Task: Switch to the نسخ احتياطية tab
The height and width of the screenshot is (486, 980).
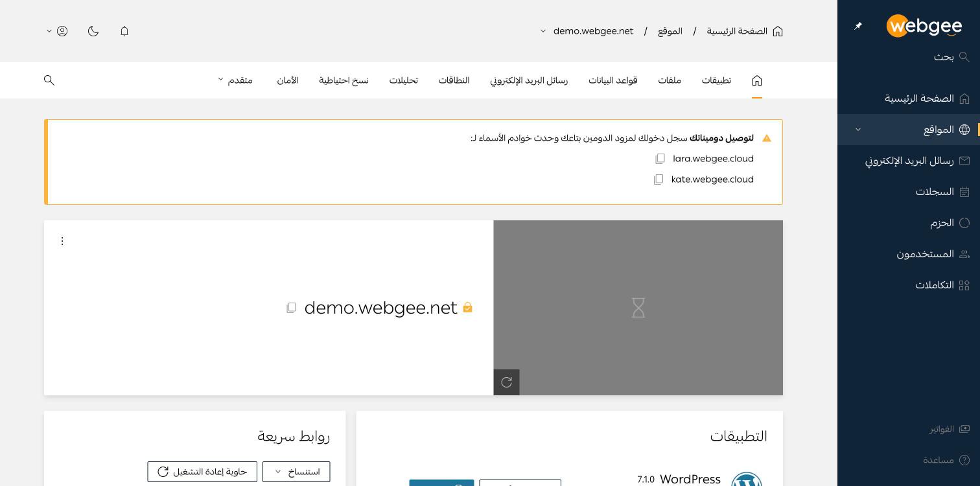Action: (x=344, y=80)
